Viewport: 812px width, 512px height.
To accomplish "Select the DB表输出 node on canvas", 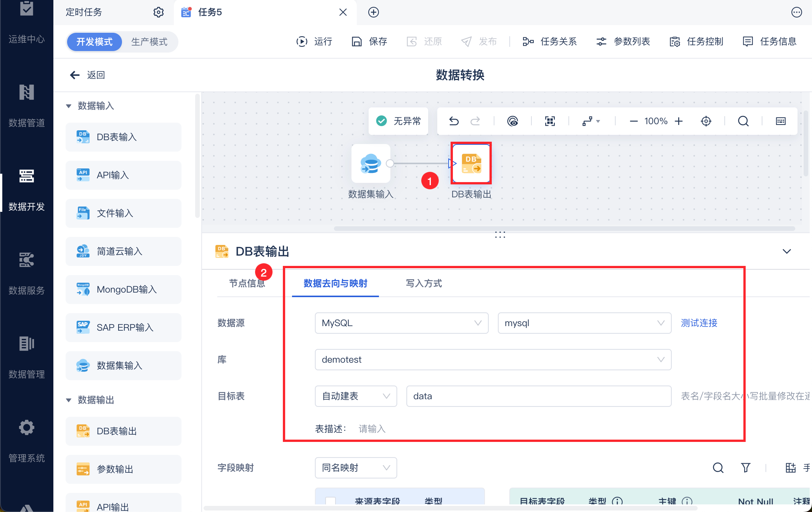I will point(471,163).
